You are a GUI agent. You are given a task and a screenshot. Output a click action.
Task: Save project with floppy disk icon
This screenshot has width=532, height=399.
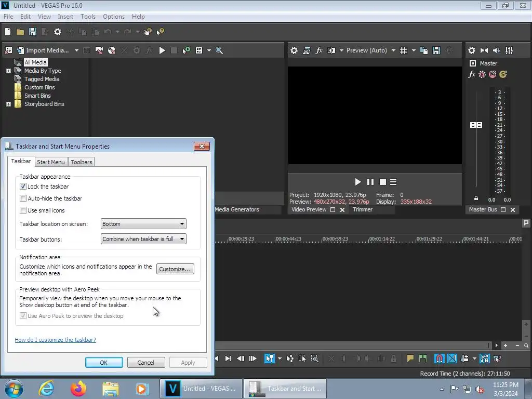(x=33, y=32)
